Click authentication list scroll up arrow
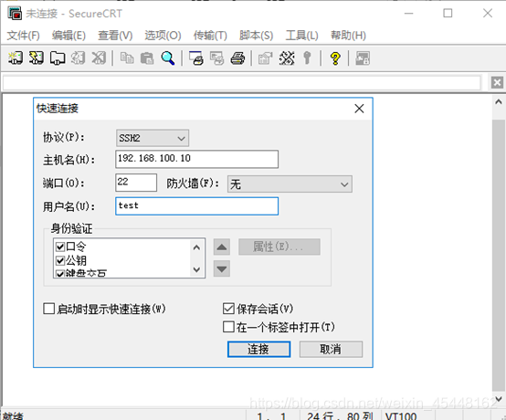 click(x=196, y=247)
